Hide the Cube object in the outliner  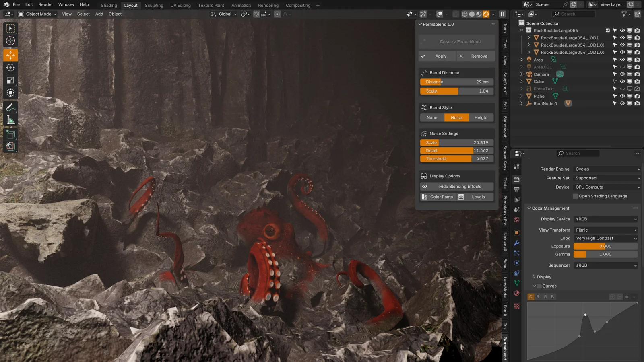click(x=622, y=82)
